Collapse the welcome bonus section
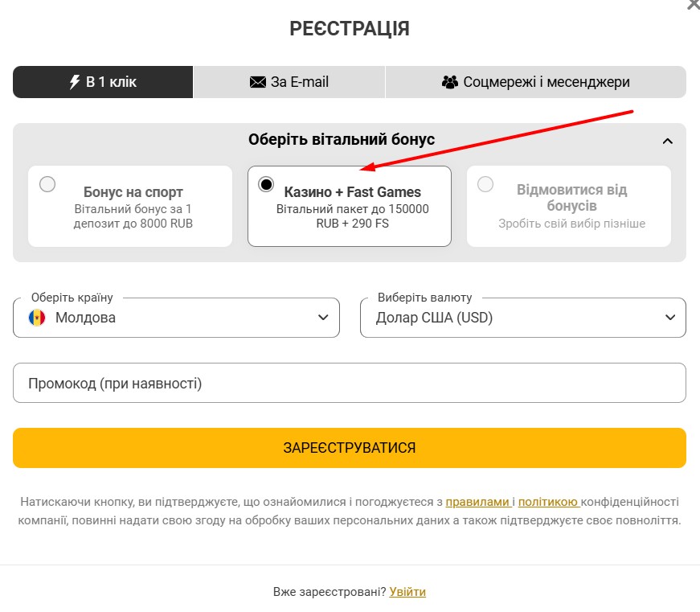700x612 pixels. (667, 141)
